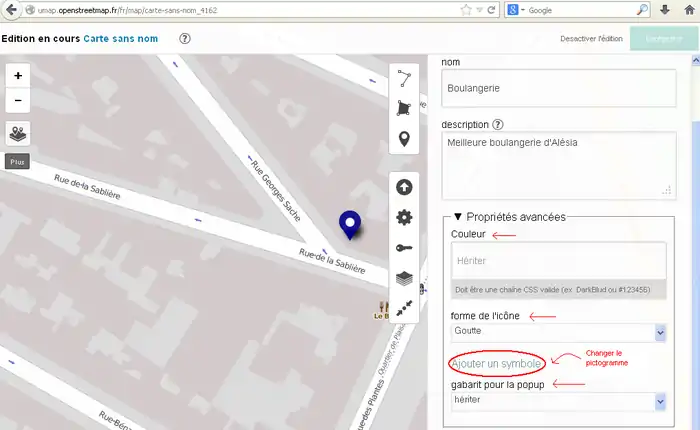Open the permissions key icon

404,248
